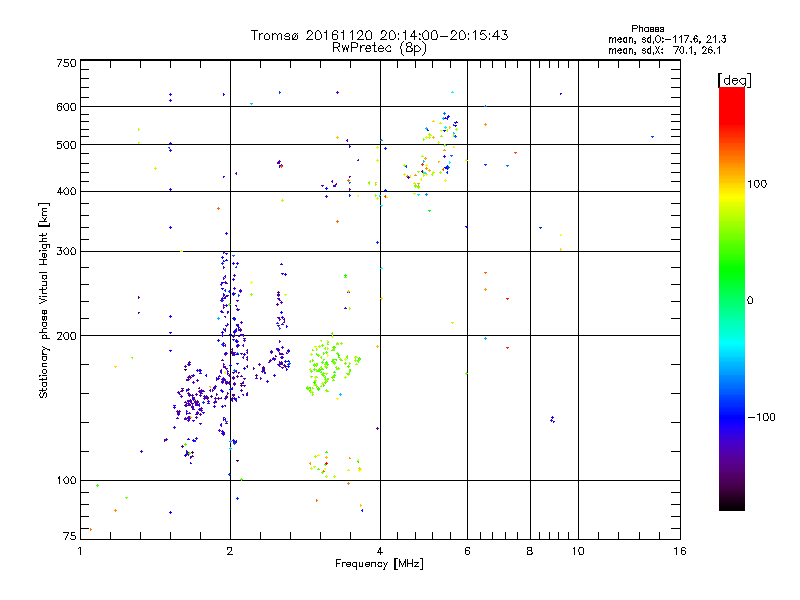Click the '4' x-axis tick label
The image size is (800, 600).
pyautogui.click(x=380, y=551)
